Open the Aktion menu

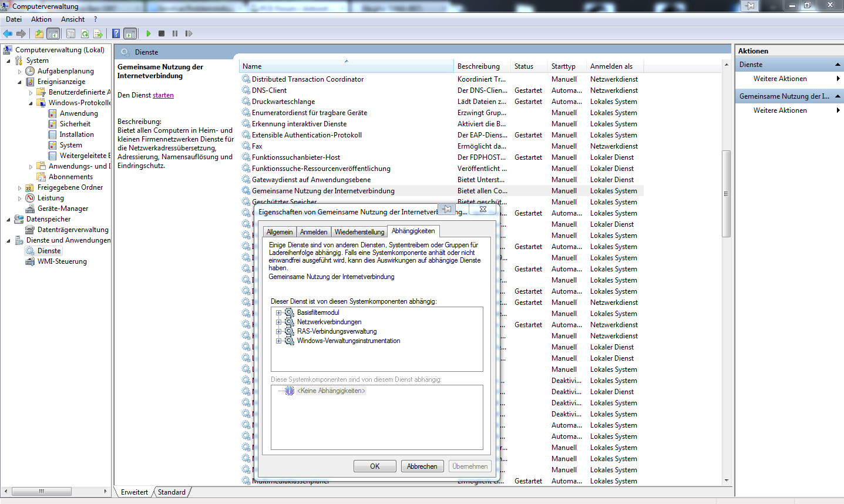point(41,19)
